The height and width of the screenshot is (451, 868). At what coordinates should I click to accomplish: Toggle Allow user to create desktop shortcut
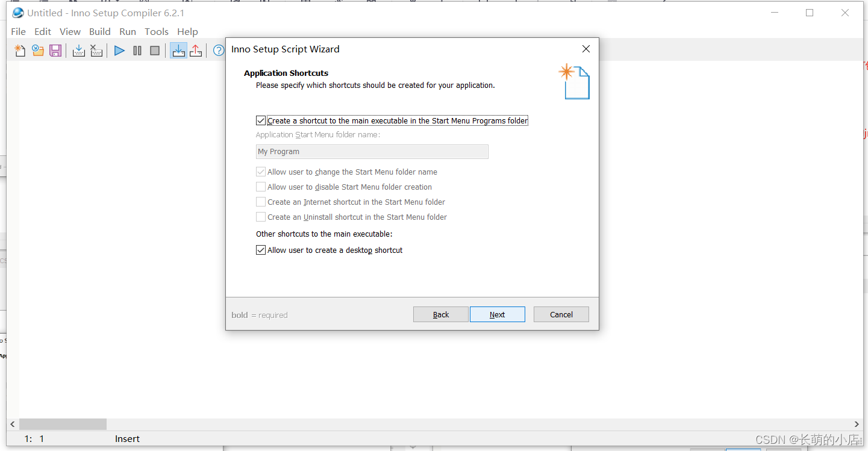point(261,250)
